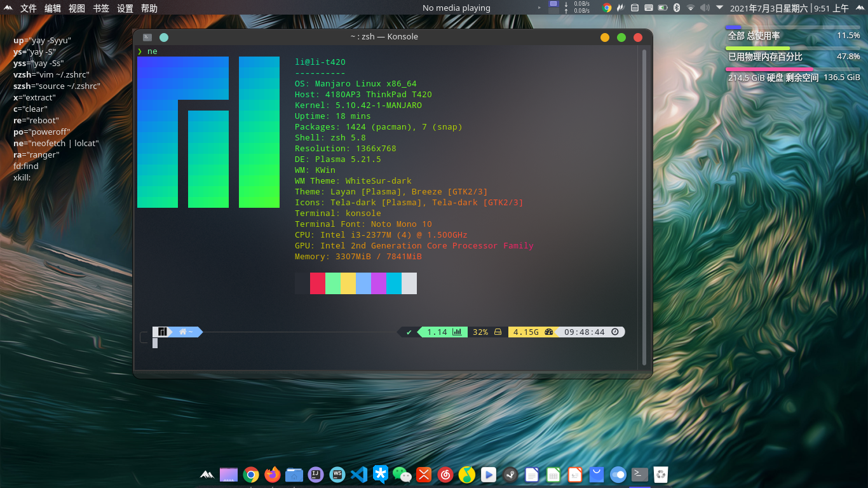Image resolution: width=868 pixels, height=488 pixels.
Task: Click the green new tab circle in Konsole
Action: (x=164, y=37)
